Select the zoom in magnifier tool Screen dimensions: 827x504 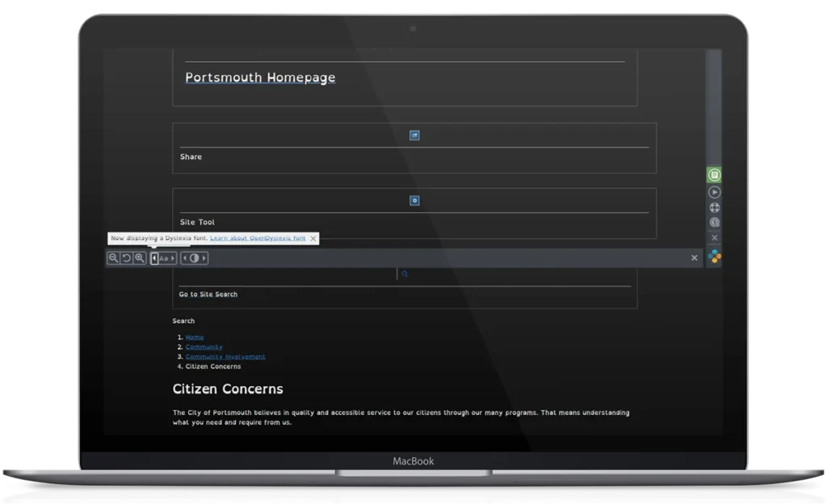(x=138, y=258)
